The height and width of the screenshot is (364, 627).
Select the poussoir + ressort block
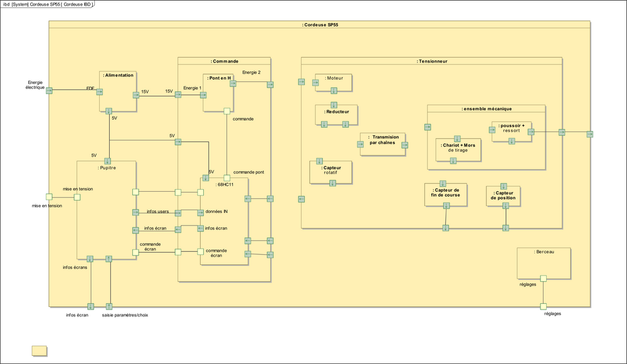(512, 128)
